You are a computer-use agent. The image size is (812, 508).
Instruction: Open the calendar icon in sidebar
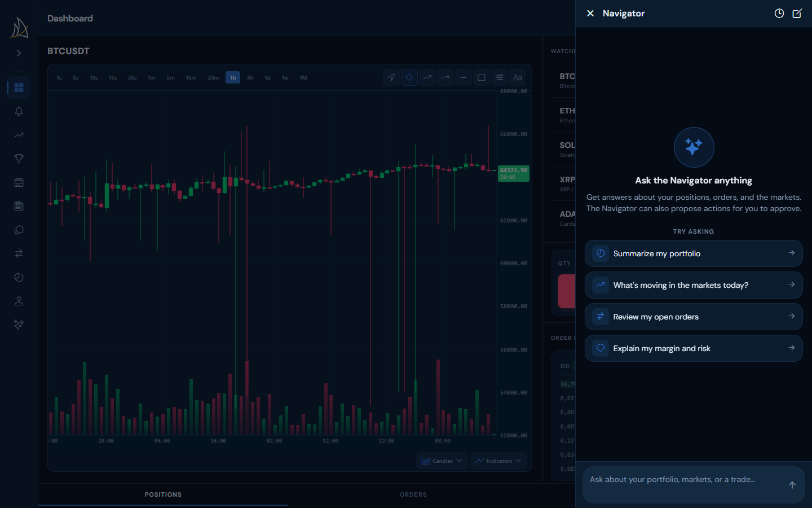pos(19,182)
